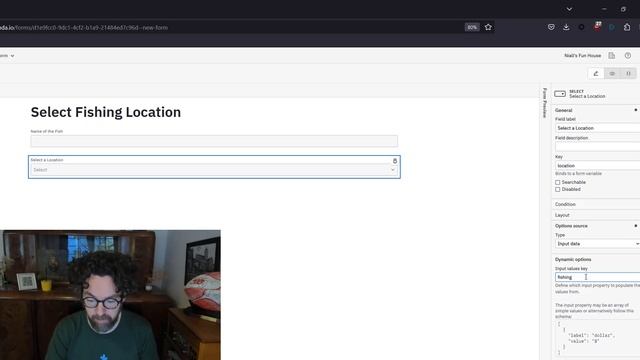The height and width of the screenshot is (360, 640).
Task: Open the document icon next to Niall's Fun House
Action: [x=611, y=56]
